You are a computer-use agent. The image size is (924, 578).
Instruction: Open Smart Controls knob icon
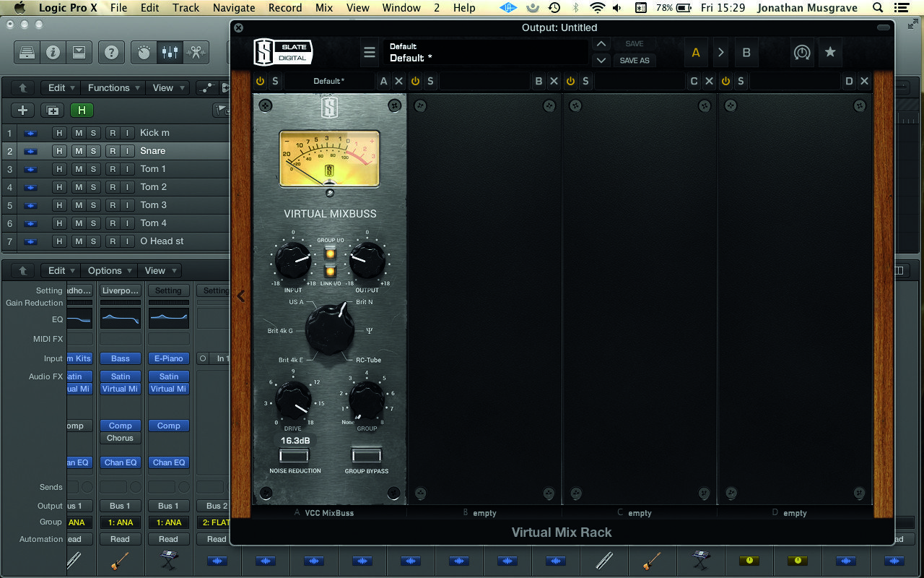144,52
